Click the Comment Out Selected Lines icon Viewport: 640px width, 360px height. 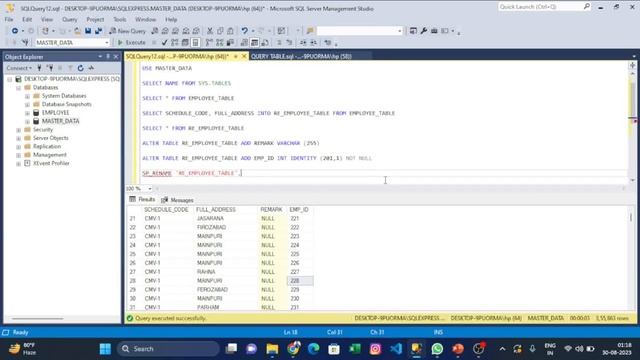click(279, 42)
